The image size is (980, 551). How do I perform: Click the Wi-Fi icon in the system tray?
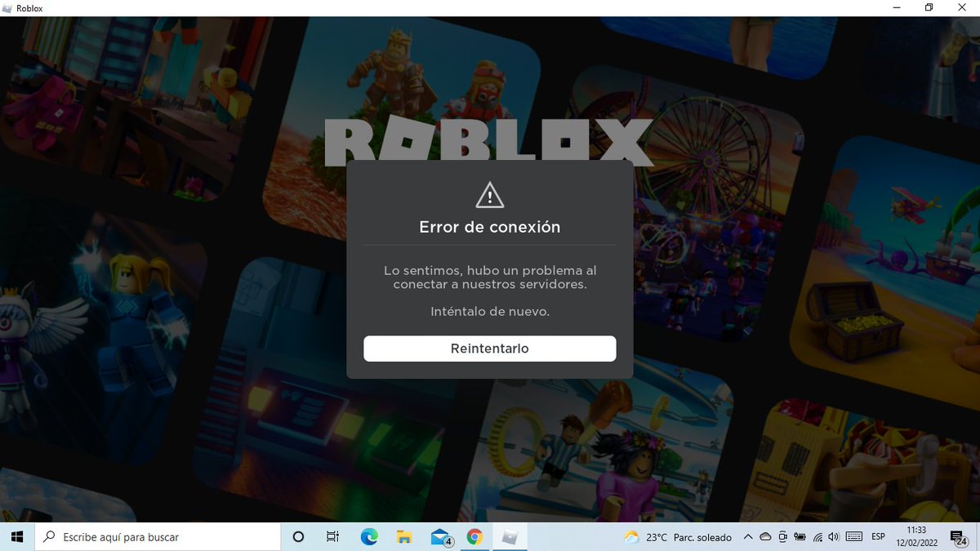pos(817,537)
